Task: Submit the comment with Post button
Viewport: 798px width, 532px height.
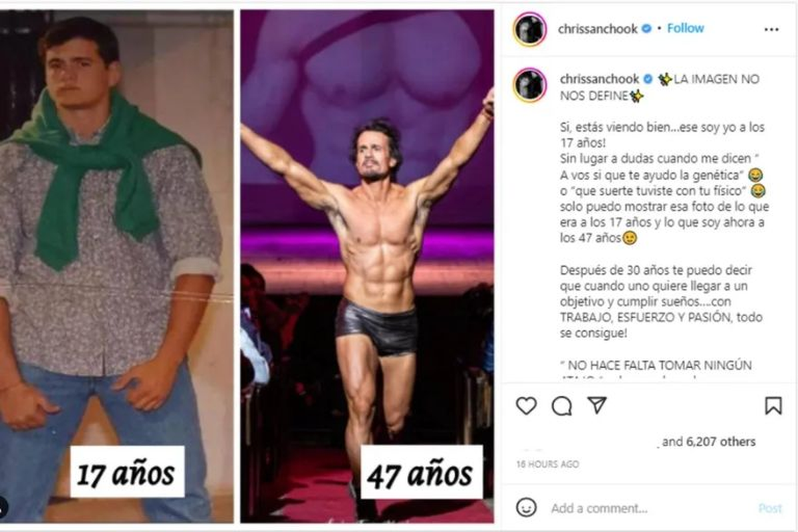Action: coord(770,508)
